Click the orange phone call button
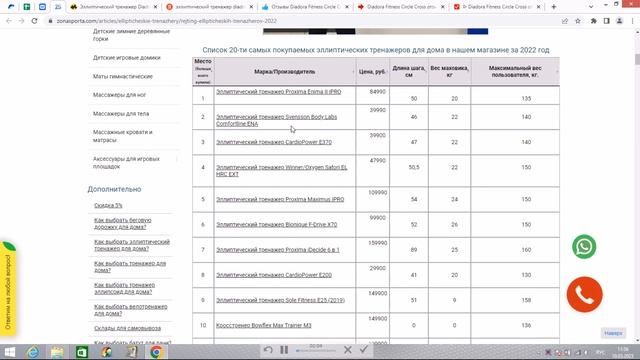Screen dimensions: 640x360 click(584, 294)
